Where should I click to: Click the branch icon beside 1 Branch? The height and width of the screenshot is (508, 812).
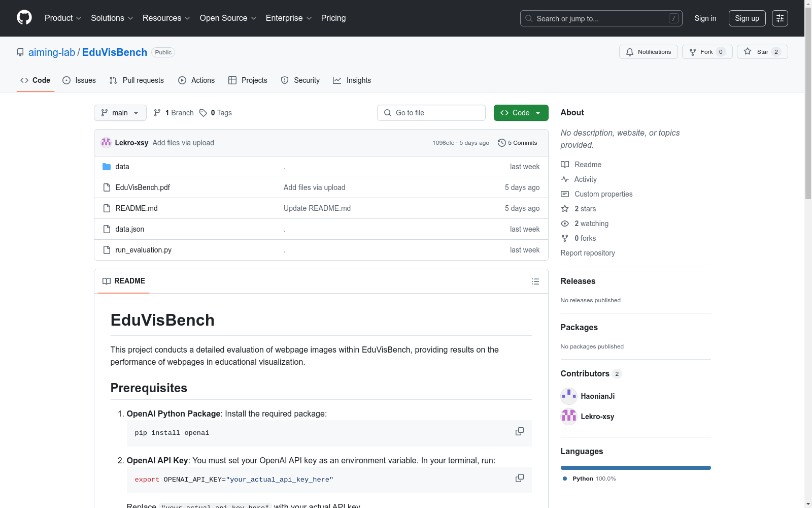click(x=157, y=113)
